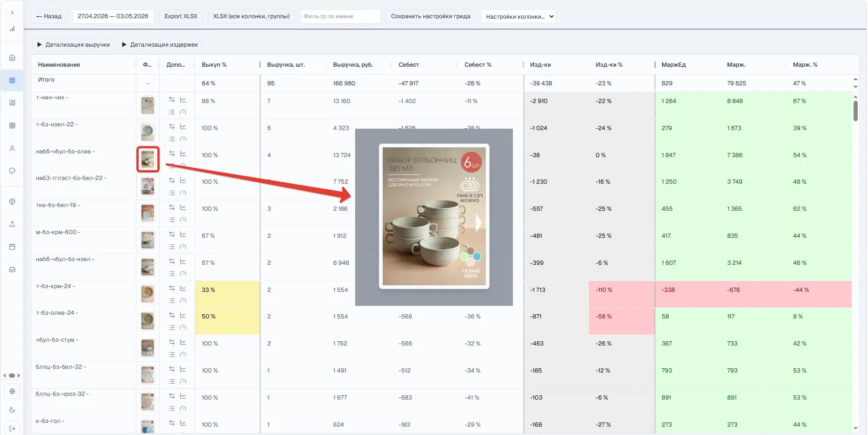
Task: Open the gauge icon in row м-бз-крм-600
Action: pos(183,247)
